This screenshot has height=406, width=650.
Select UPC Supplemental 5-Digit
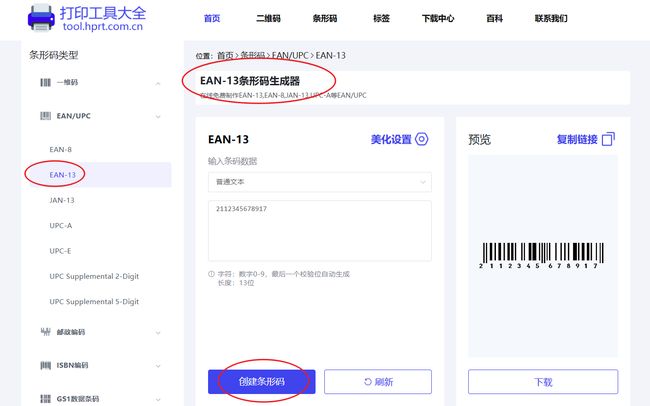click(94, 301)
